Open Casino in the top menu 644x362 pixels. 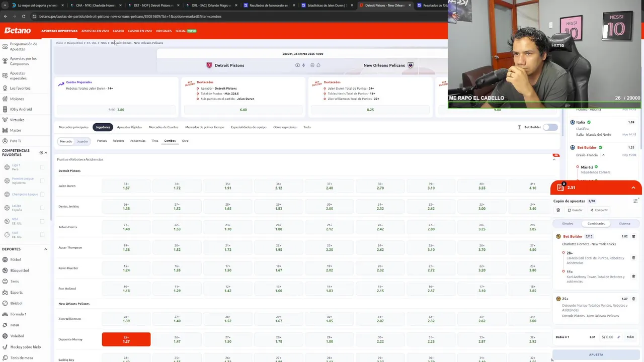(x=118, y=31)
